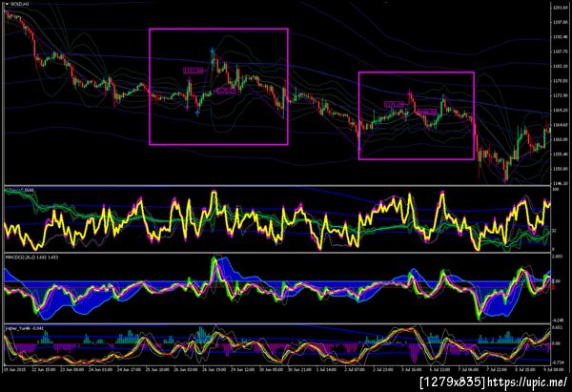
Task: Click the 25 Jun 10:00 time axis label
Action: tap(157, 369)
